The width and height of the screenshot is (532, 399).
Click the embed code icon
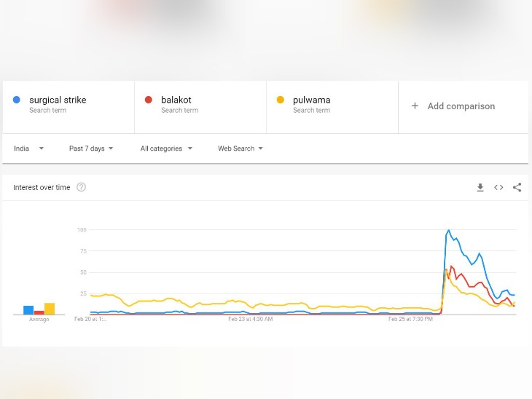click(498, 187)
